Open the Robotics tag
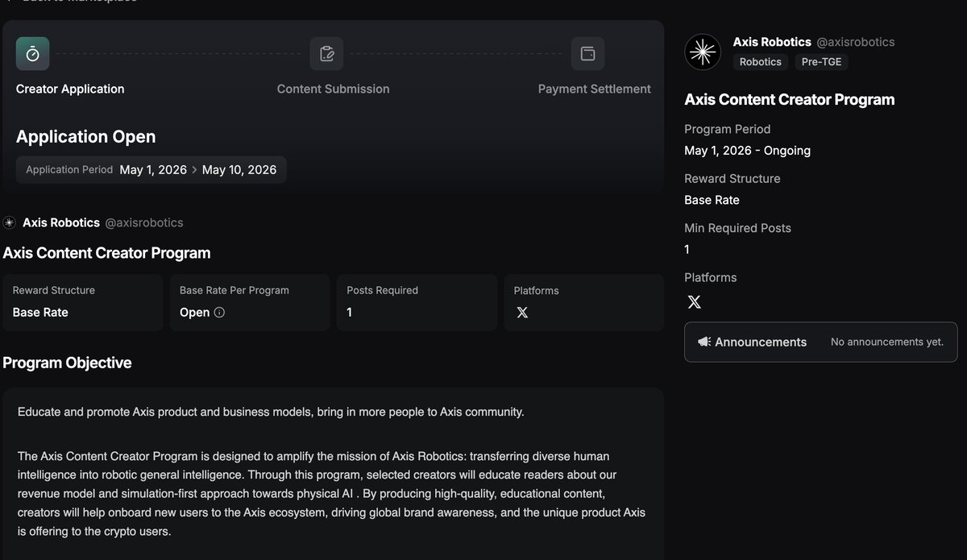 [x=761, y=62]
